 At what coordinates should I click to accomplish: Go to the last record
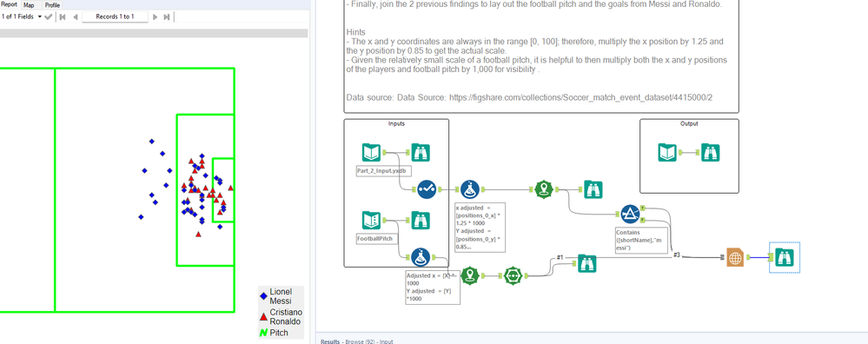click(x=167, y=17)
